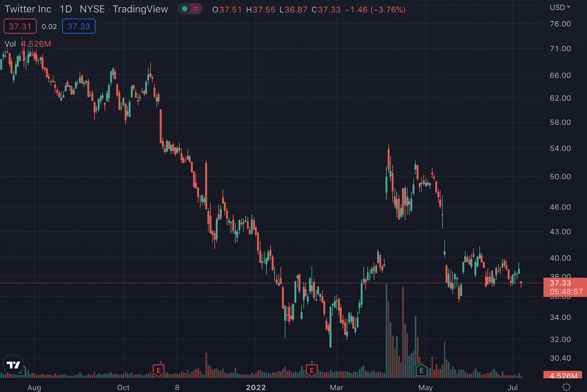Click the 76.00 price axis label
The height and width of the screenshot is (392, 587).
560,24
